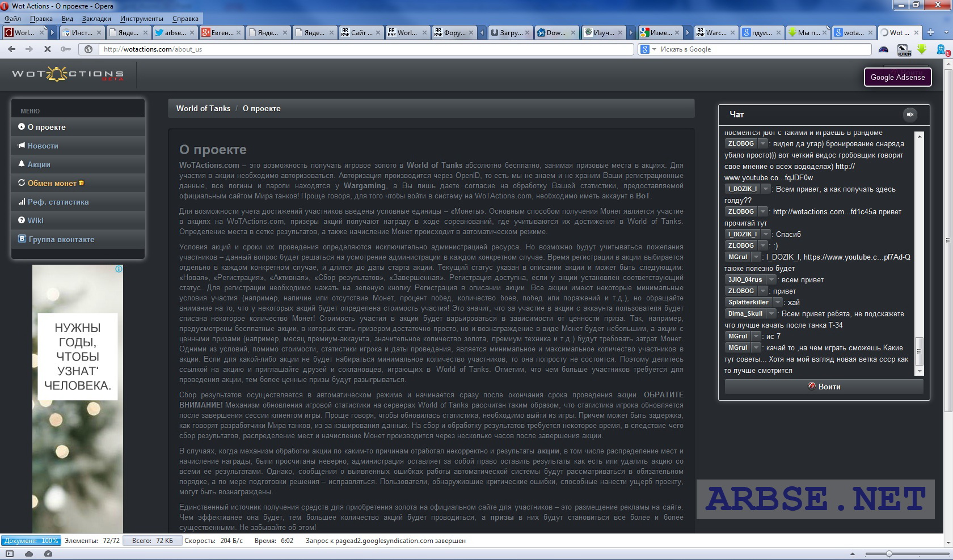
Task: Focus the URL address bar
Action: 366,49
